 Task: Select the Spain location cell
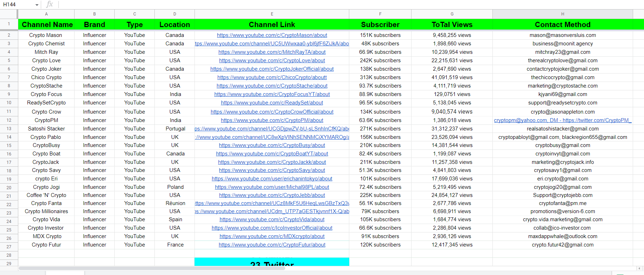coord(175,219)
